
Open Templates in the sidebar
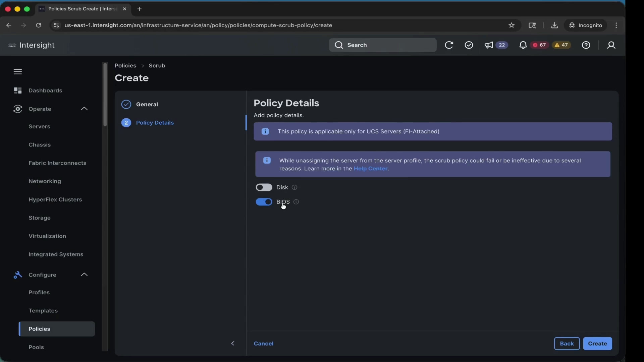[x=43, y=311]
